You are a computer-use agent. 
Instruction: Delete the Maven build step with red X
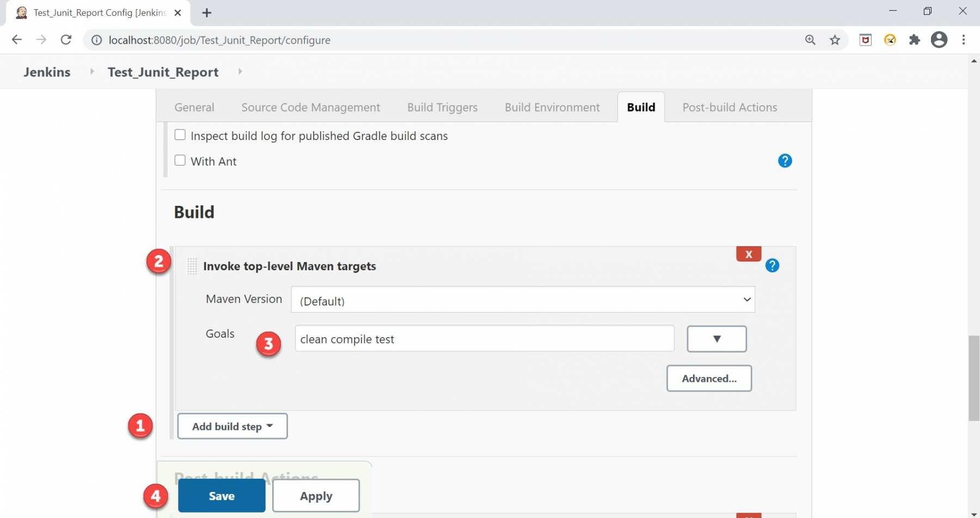click(x=749, y=254)
